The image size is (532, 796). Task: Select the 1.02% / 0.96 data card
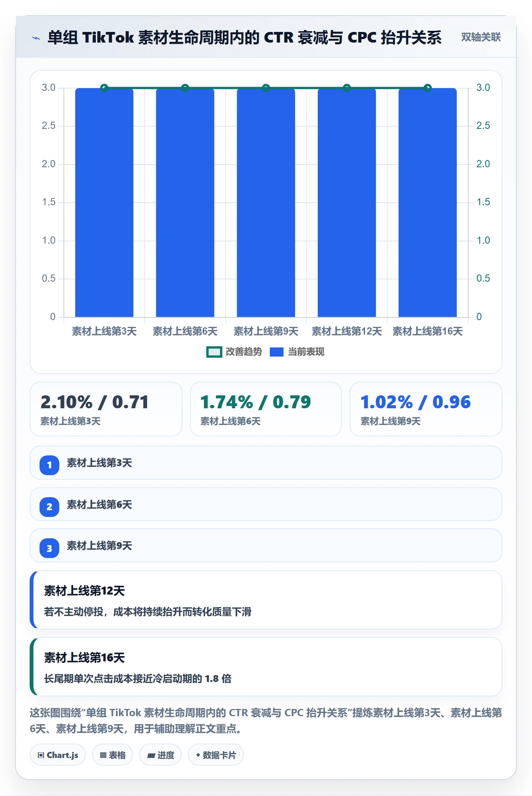426,409
